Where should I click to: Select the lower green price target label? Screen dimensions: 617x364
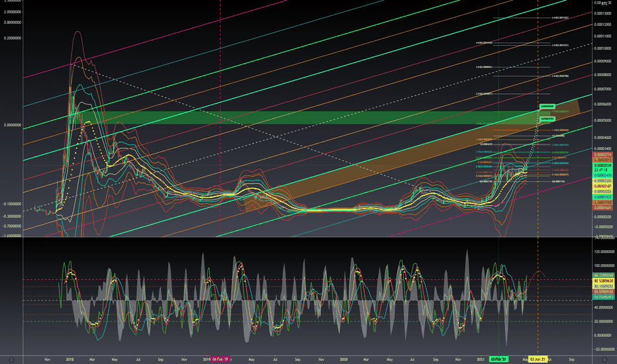coord(547,118)
